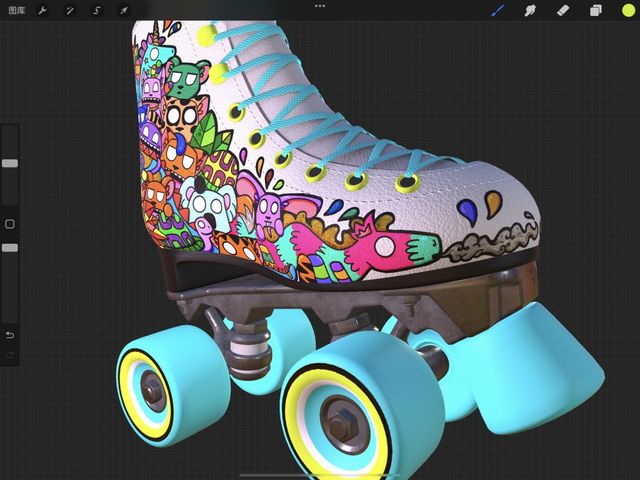Tap the three-dot multitasking menu at top

pos(320,6)
